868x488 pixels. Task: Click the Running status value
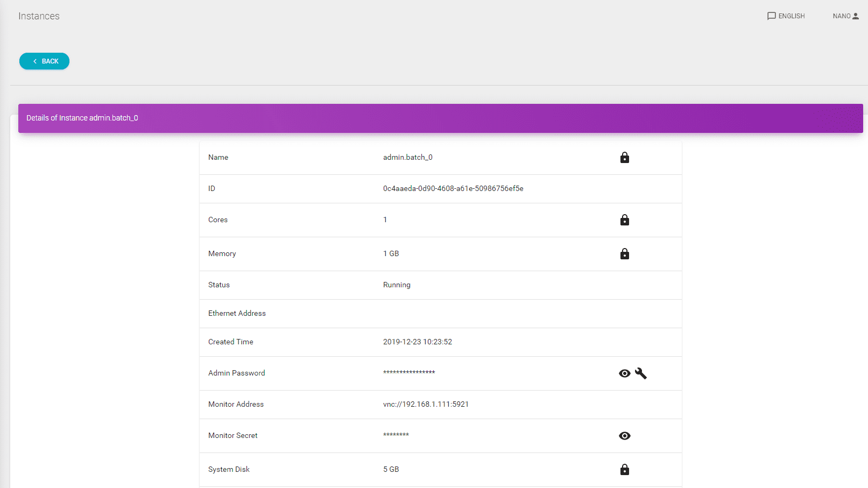[x=397, y=285]
